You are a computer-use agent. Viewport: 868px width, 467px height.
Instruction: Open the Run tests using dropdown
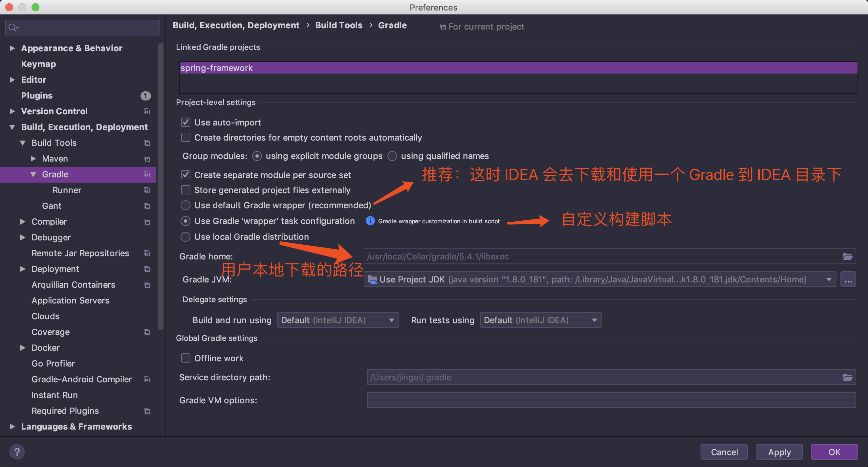[x=540, y=320]
